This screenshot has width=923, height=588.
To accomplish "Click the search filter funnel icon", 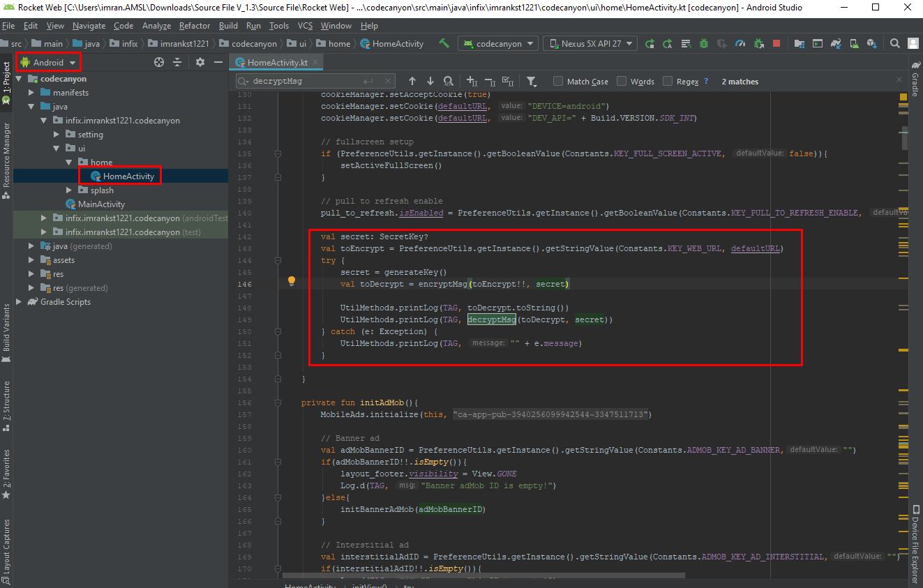I will 531,81.
